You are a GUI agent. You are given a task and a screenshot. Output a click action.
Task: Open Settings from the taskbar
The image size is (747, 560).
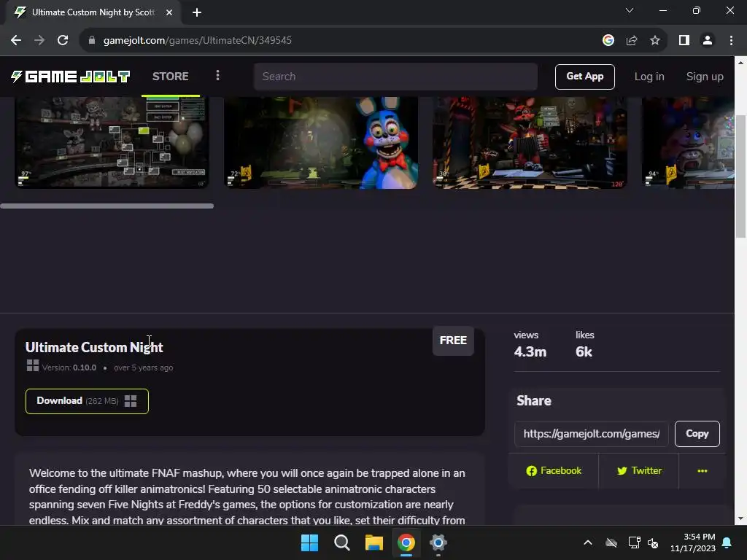tap(438, 542)
